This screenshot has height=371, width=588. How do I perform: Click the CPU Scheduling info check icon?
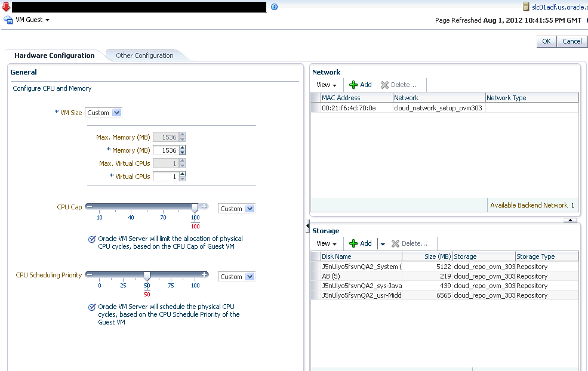tap(92, 307)
